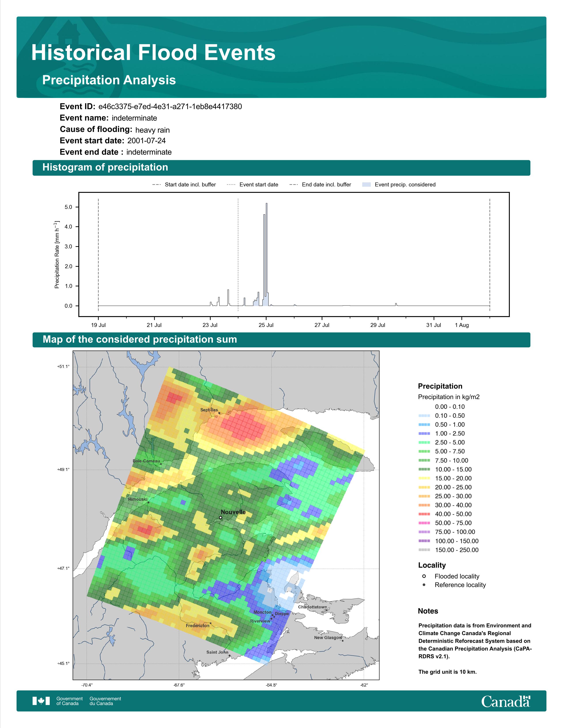Click the Sept-Îles label on the map
The width and height of the screenshot is (563, 728).
209,410
